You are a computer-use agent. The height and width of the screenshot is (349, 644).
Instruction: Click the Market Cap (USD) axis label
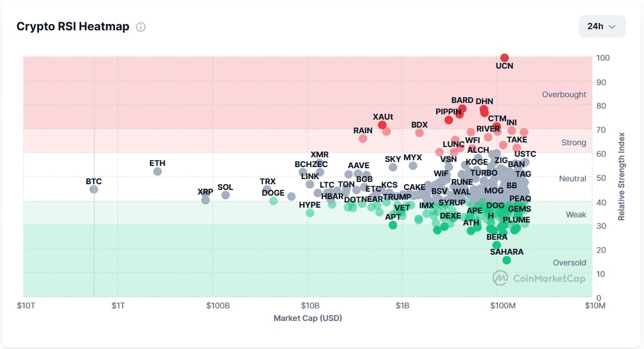point(307,318)
